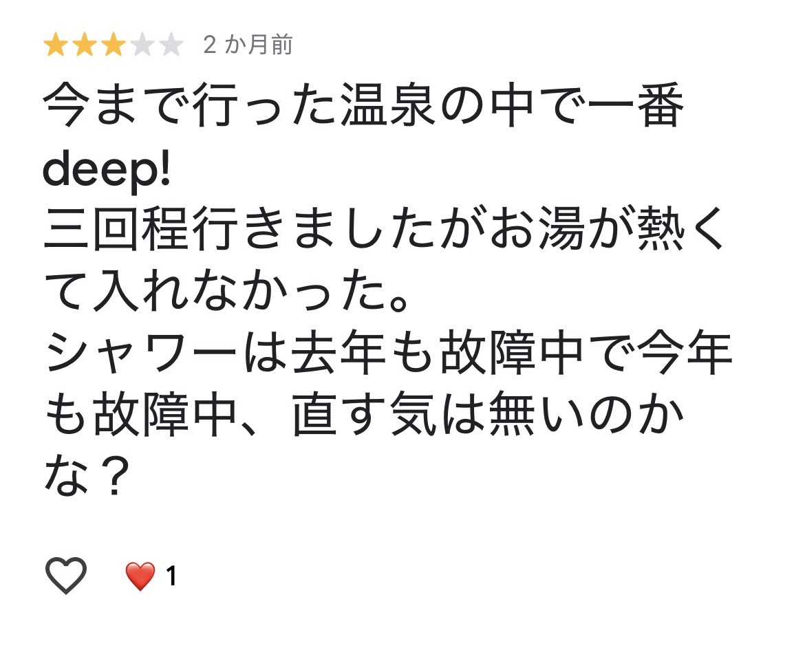This screenshot has width=805, height=672.
Task: Click the fifth gray rating star
Action: click(x=171, y=46)
